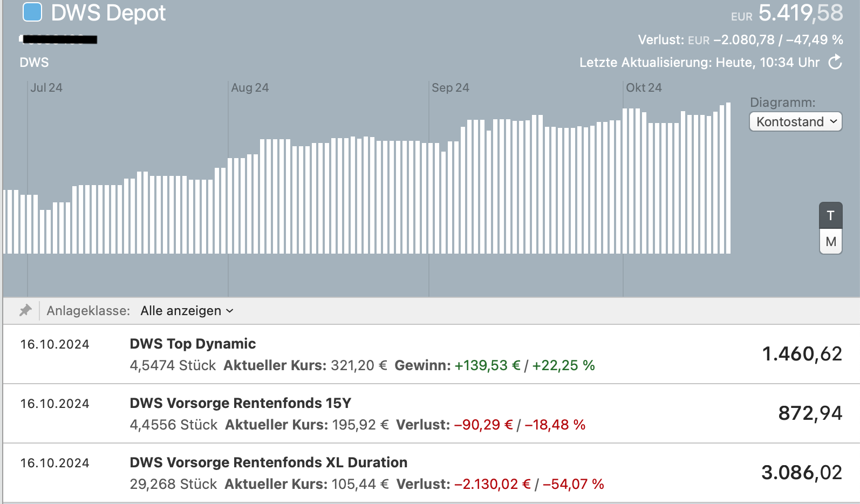Click the total balance 5.419,58
Viewport: 860px width, 504px height.
800,13
